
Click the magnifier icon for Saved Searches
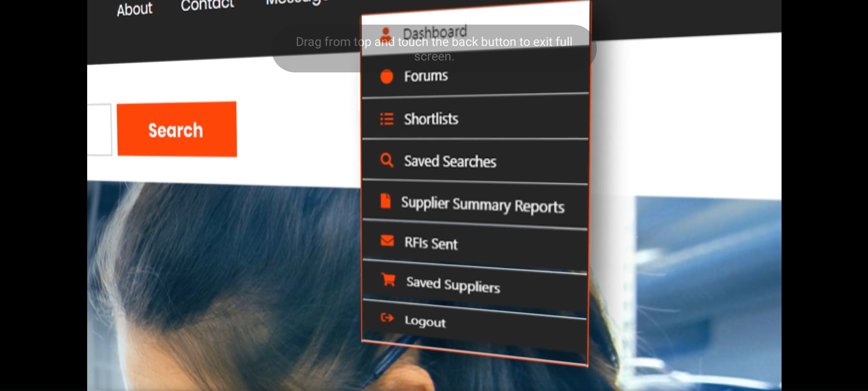pyautogui.click(x=387, y=160)
